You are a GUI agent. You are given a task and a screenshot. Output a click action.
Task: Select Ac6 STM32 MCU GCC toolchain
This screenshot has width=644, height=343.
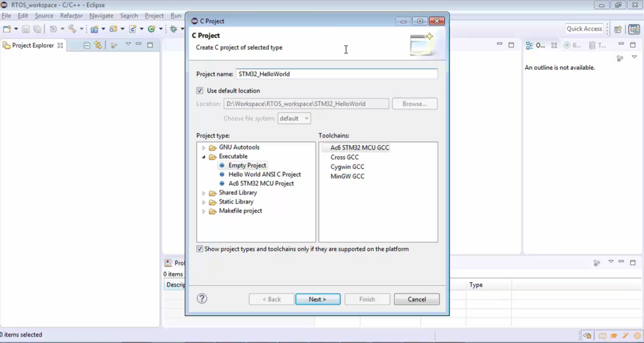pyautogui.click(x=359, y=148)
